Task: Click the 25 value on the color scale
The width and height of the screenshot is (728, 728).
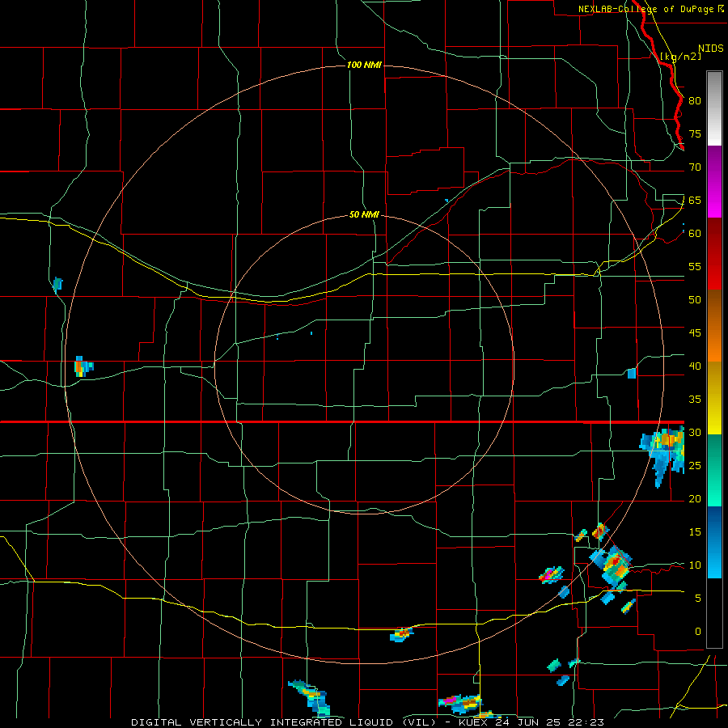Action: pos(695,466)
